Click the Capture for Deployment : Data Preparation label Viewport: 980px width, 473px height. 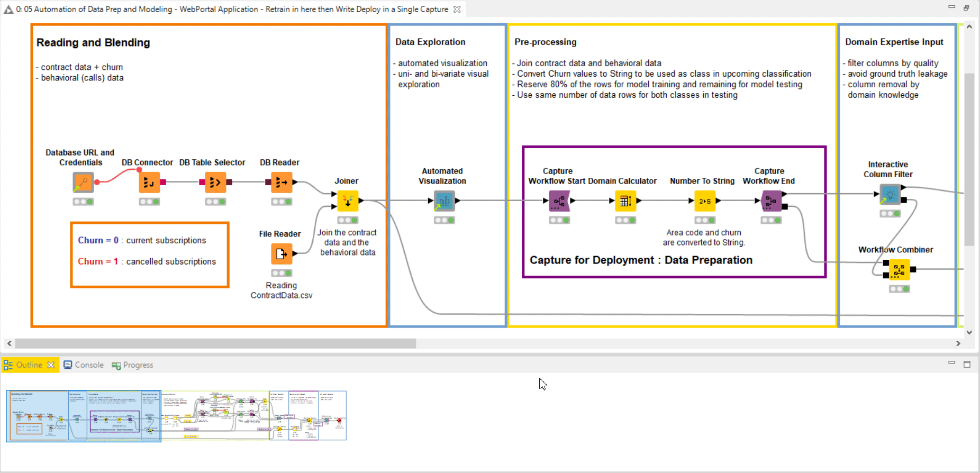click(x=641, y=260)
